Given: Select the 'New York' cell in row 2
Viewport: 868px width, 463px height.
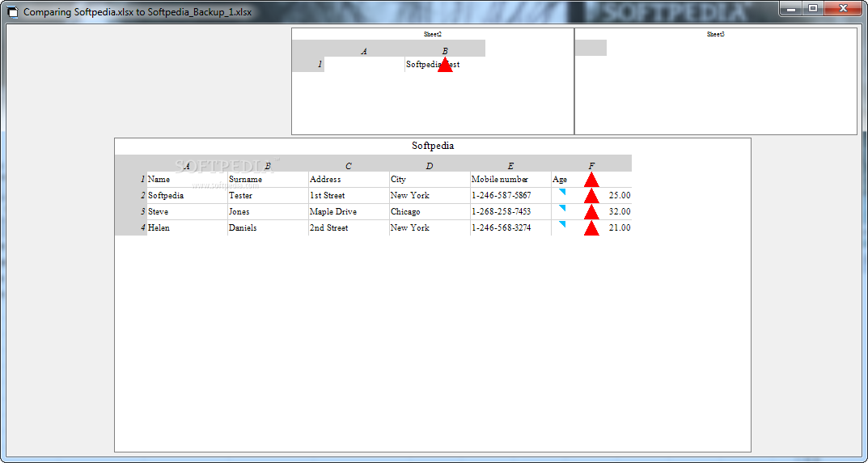Looking at the screenshot, I should click(430, 196).
